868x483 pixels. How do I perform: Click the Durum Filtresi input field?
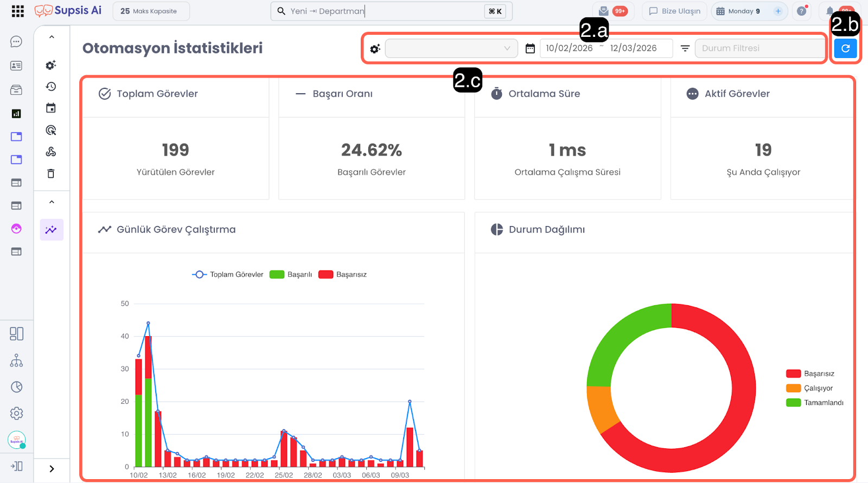759,48
